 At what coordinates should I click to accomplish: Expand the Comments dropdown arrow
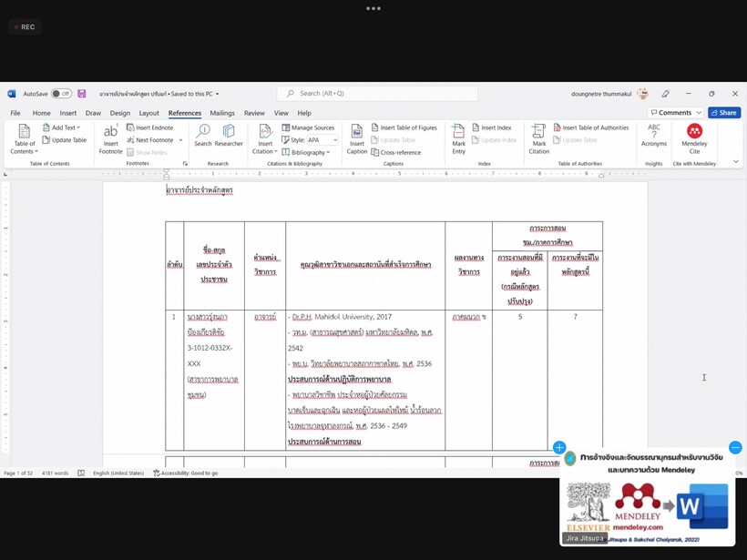pyautogui.click(x=699, y=113)
